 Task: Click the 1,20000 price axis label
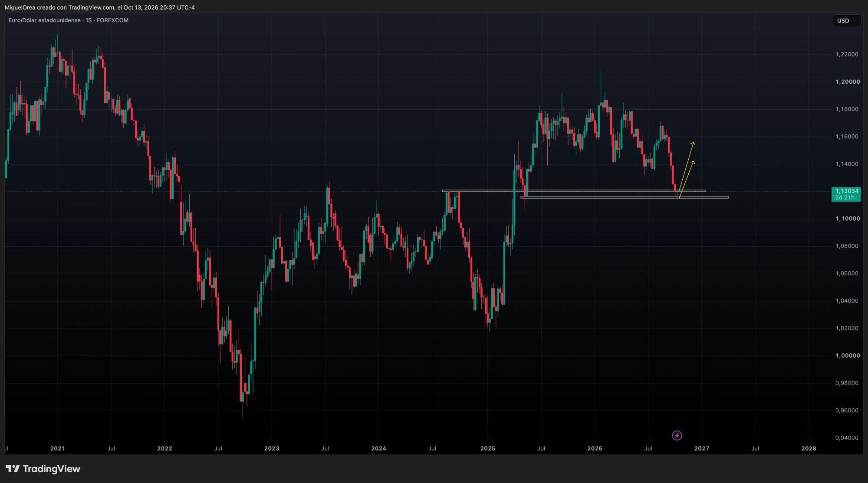(847, 82)
